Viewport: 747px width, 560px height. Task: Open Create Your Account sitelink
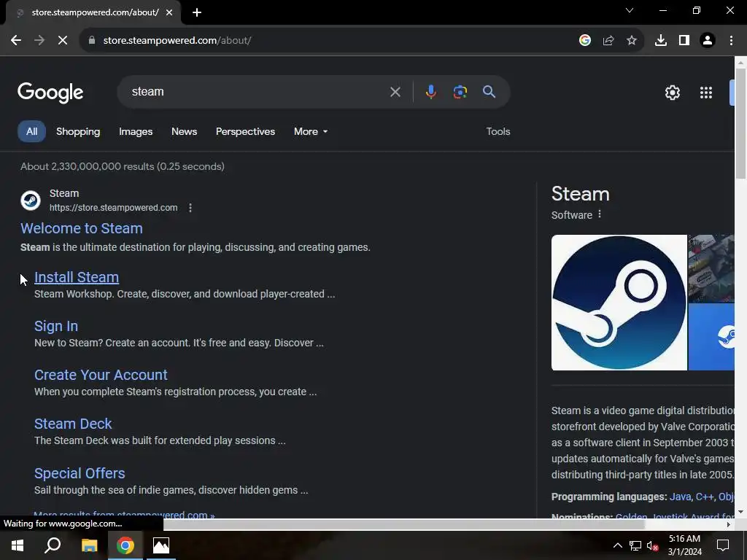pyautogui.click(x=101, y=375)
